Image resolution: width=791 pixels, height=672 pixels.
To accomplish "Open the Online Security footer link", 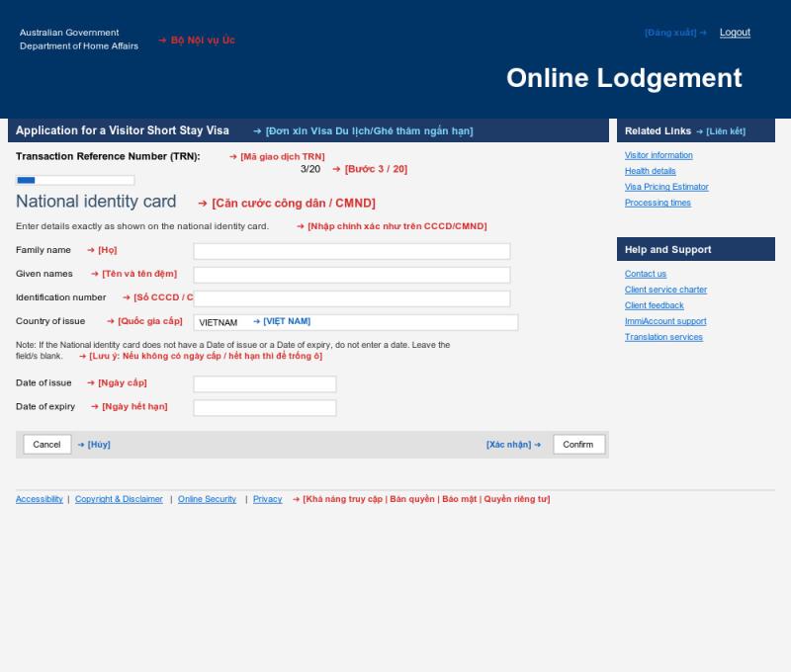I will 207,499.
